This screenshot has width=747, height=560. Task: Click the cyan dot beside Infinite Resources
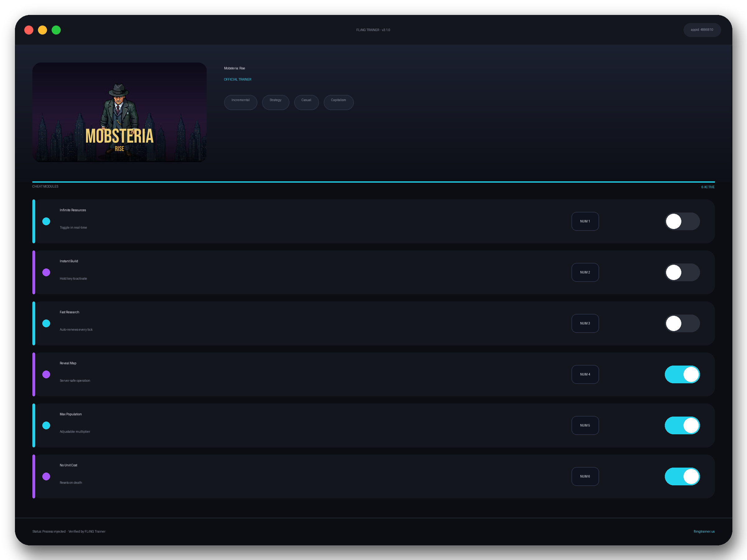point(46,222)
